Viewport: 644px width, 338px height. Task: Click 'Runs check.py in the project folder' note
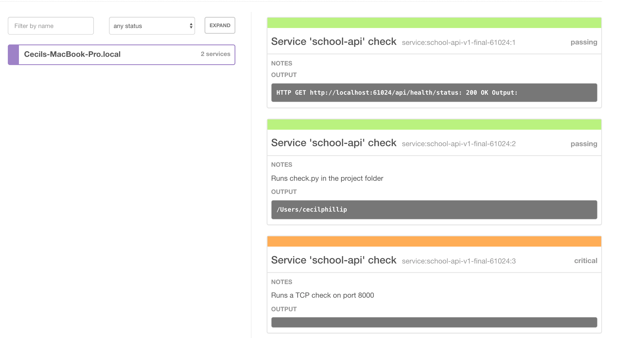(x=327, y=178)
